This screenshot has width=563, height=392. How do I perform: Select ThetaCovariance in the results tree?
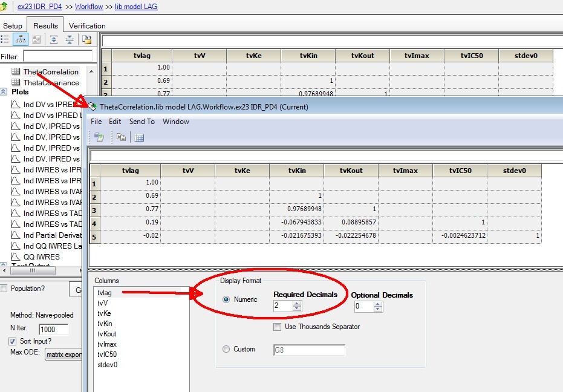pyautogui.click(x=51, y=82)
